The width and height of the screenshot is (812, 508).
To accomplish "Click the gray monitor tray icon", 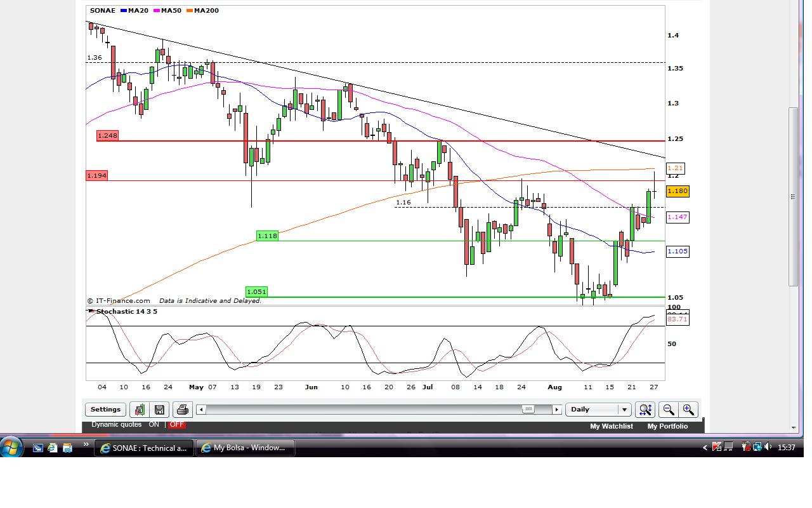I will (x=729, y=447).
